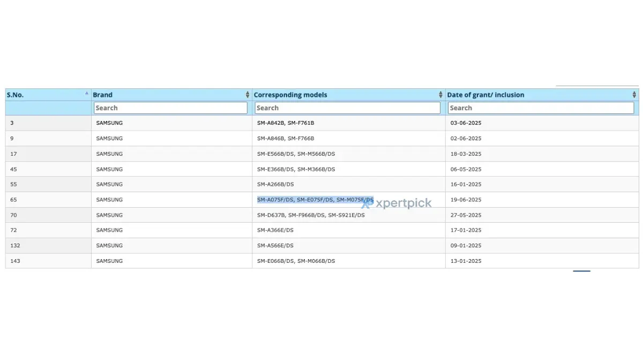
Task: Click the date 18-03-2025 cell
Action: pyautogui.click(x=466, y=154)
